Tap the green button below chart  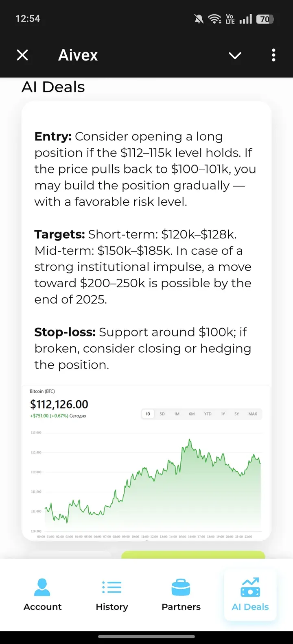tap(193, 555)
